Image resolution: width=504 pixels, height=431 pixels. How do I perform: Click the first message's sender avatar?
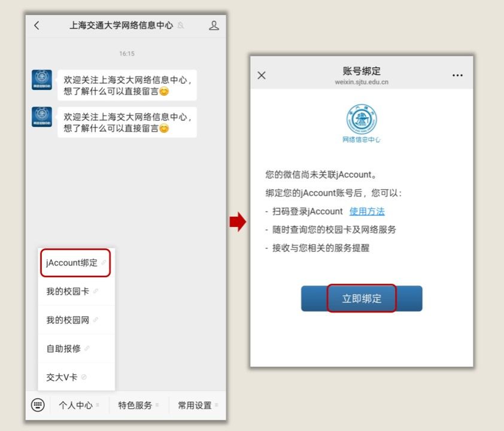(x=42, y=80)
